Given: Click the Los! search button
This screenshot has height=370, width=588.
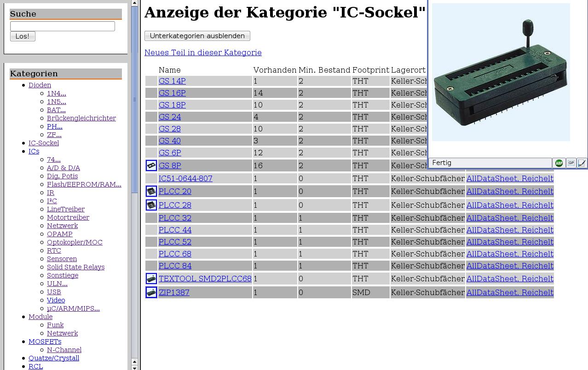Looking at the screenshot, I should click(x=23, y=36).
